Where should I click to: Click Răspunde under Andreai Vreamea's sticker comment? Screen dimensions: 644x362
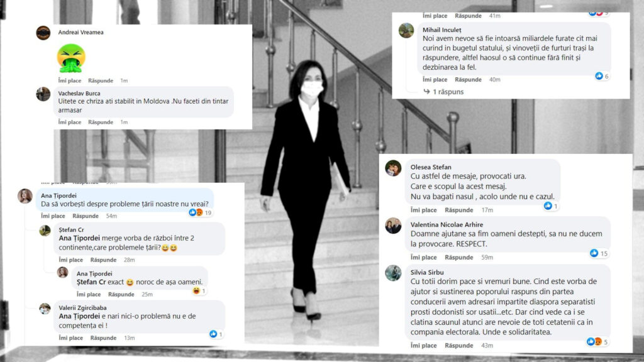100,80
